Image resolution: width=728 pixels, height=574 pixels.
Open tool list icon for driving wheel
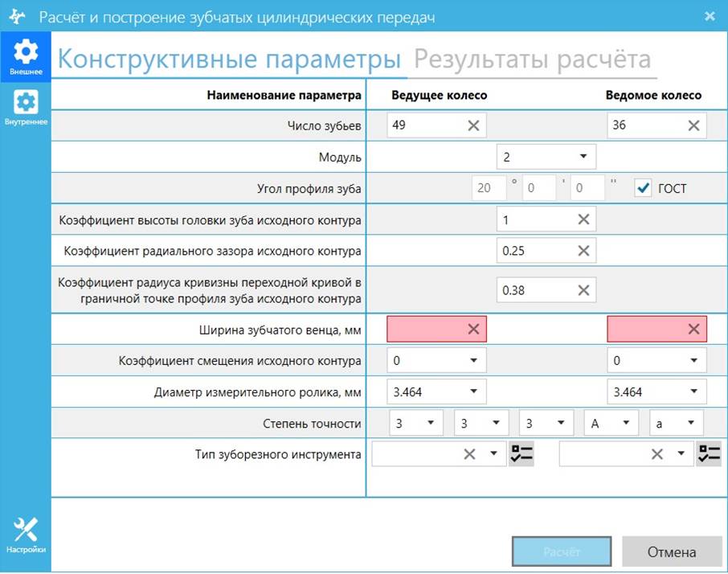point(521,454)
